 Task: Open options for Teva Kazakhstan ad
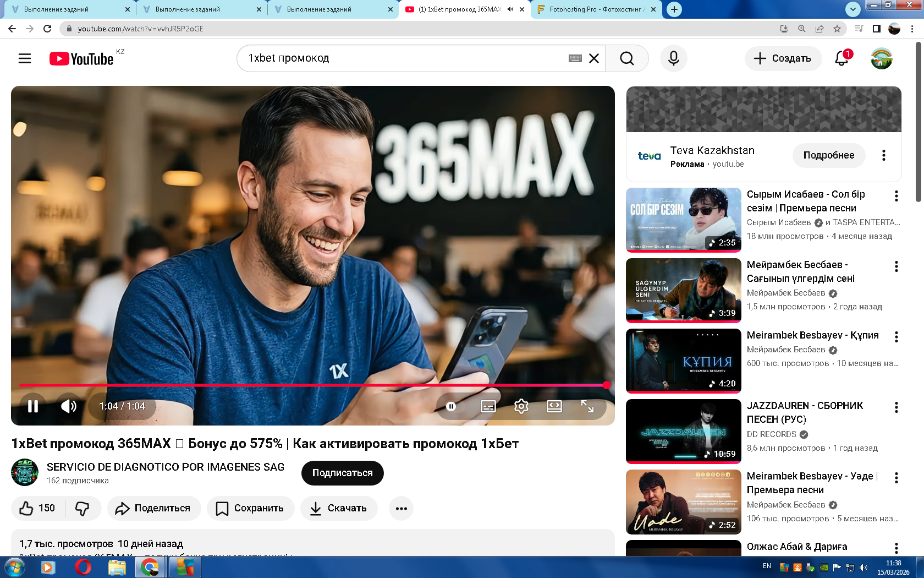pyautogui.click(x=884, y=156)
